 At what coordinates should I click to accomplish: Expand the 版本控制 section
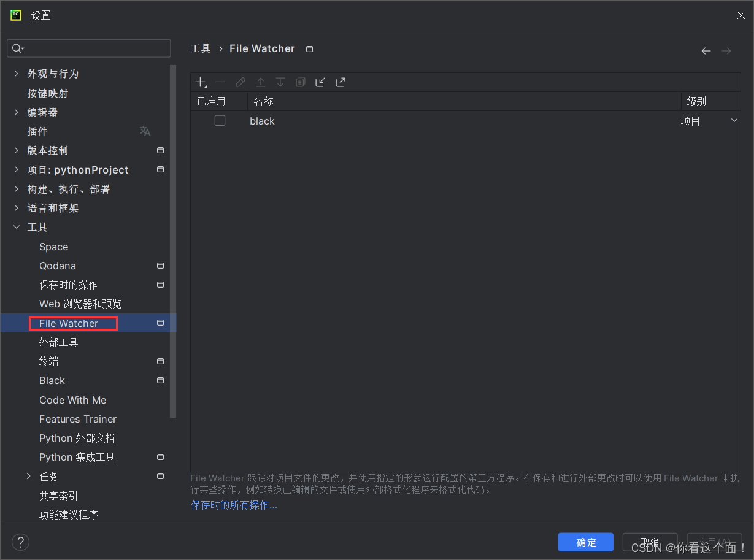point(17,150)
